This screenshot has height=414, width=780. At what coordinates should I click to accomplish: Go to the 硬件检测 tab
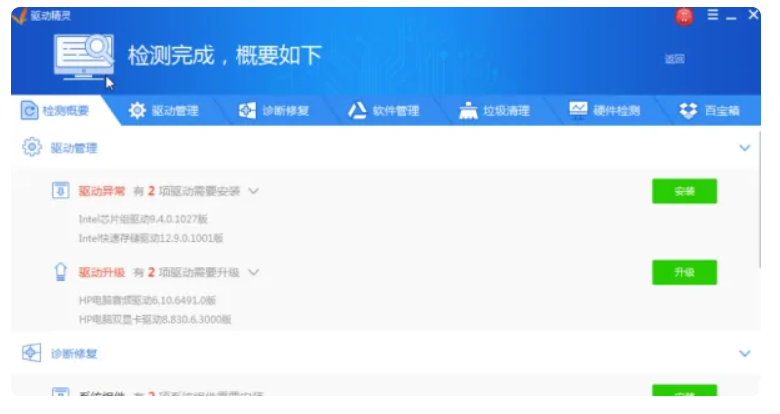(x=604, y=111)
